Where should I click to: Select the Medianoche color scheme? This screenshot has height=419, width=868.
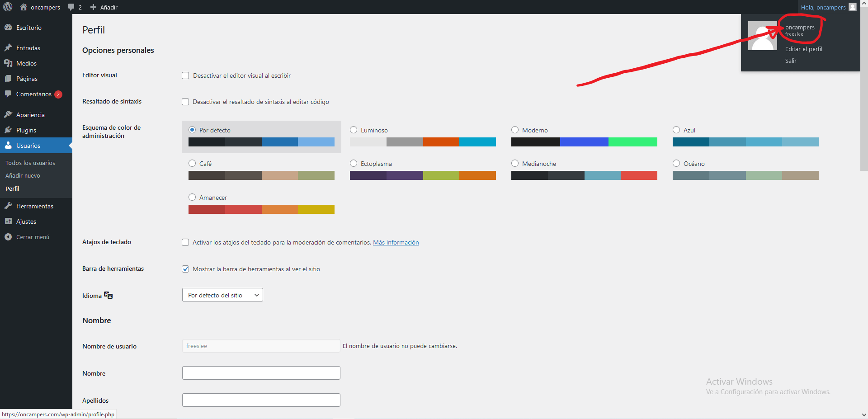pos(515,163)
